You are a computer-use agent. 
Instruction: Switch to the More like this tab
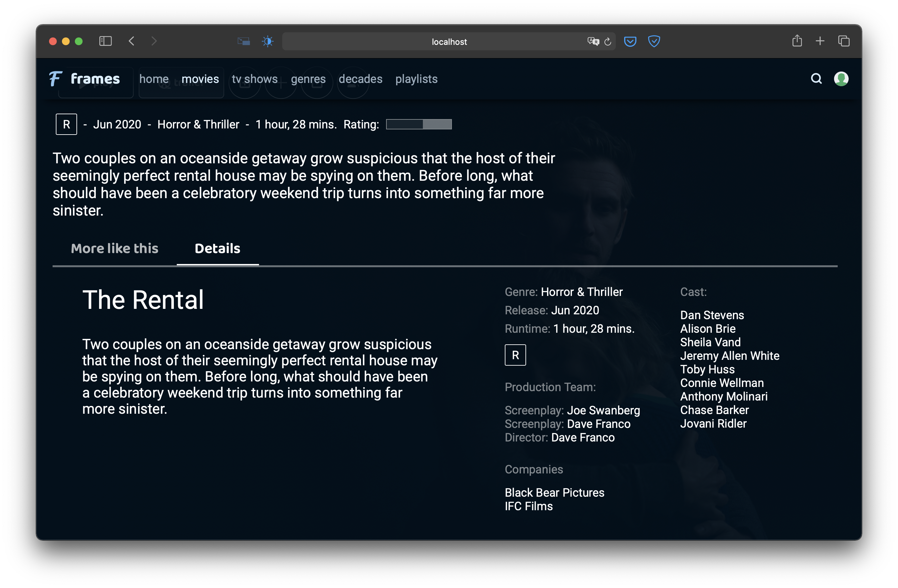tap(114, 248)
